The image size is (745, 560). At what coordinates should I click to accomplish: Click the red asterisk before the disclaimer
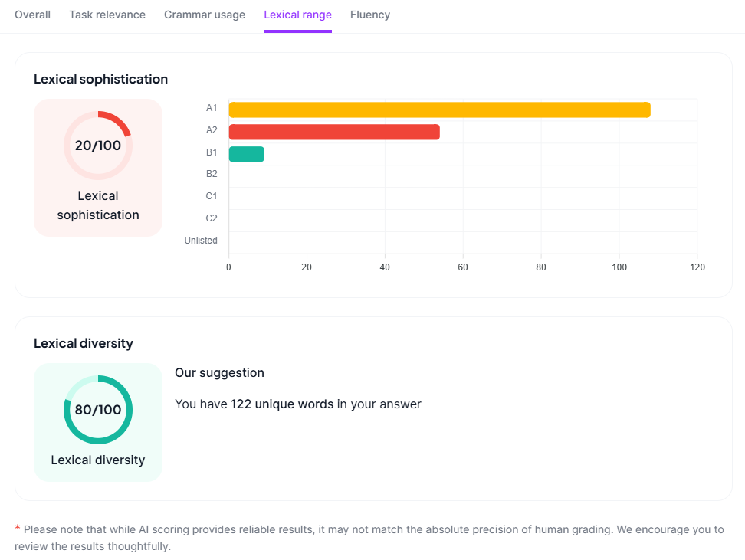18,529
